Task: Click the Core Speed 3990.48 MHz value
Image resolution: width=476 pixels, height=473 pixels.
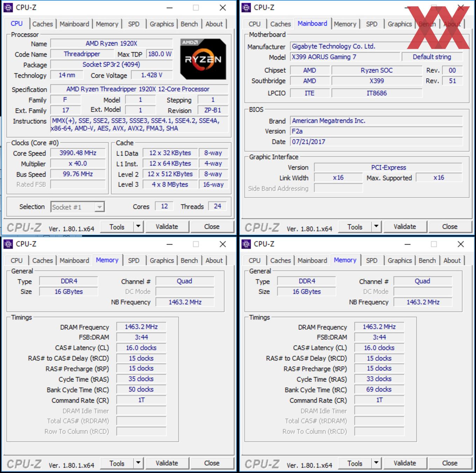Action: coord(78,153)
